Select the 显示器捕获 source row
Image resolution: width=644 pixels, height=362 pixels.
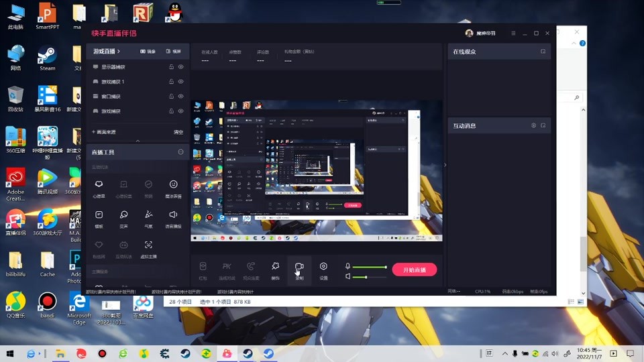point(138,66)
